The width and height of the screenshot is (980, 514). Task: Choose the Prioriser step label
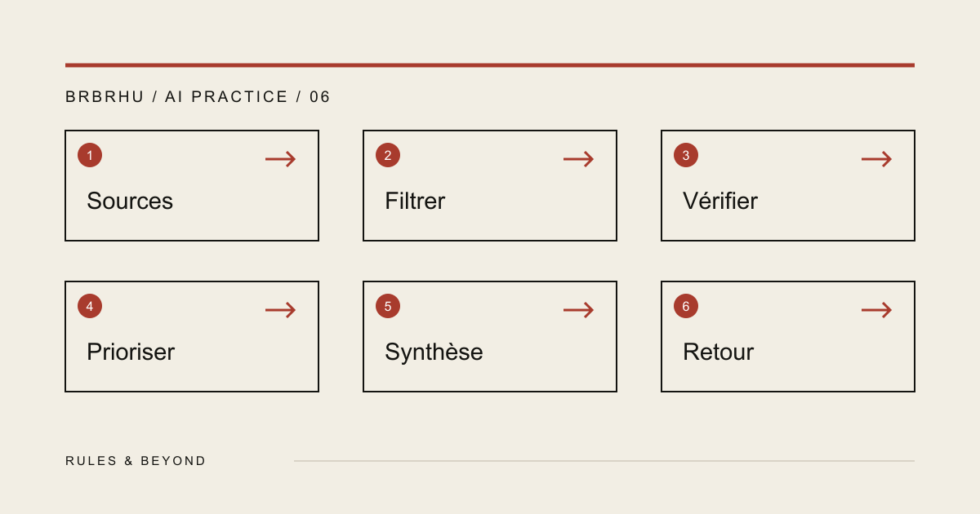(x=131, y=352)
